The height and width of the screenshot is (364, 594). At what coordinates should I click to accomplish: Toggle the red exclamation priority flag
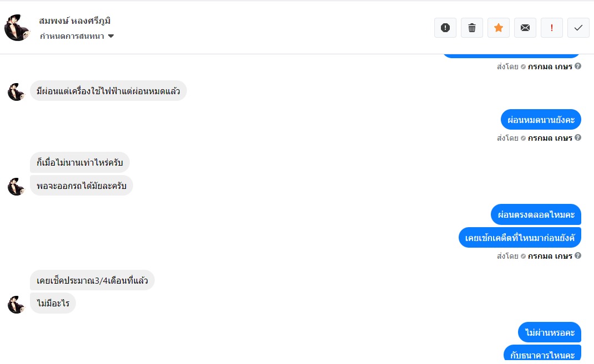click(x=551, y=28)
